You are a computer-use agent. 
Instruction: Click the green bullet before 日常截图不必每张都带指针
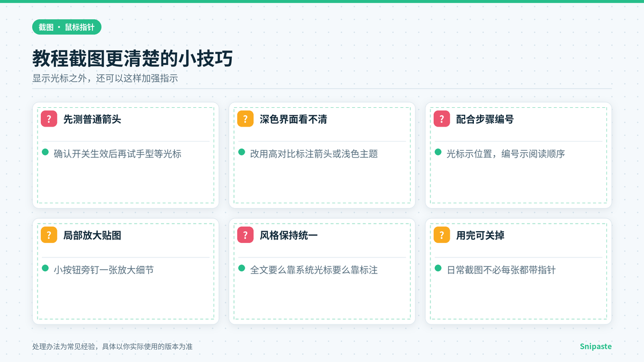438,268
